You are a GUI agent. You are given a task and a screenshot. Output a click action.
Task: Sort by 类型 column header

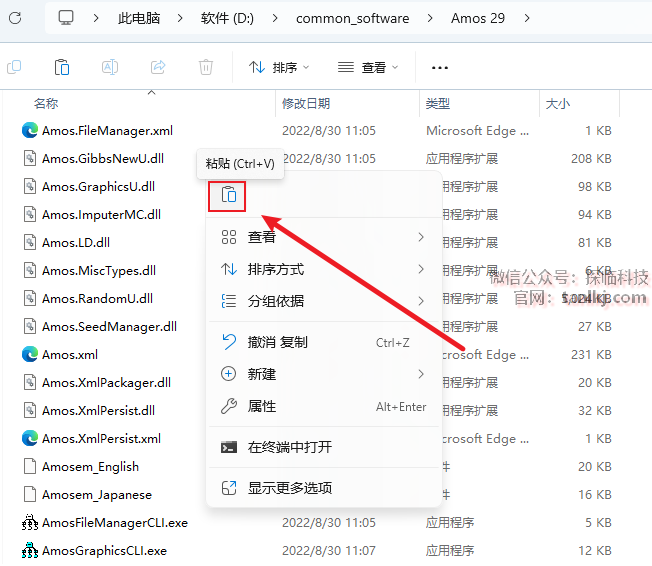(x=437, y=104)
